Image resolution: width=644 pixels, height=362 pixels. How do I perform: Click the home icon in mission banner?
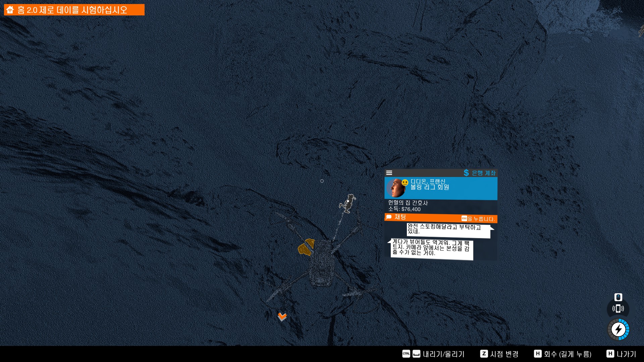tap(10, 10)
